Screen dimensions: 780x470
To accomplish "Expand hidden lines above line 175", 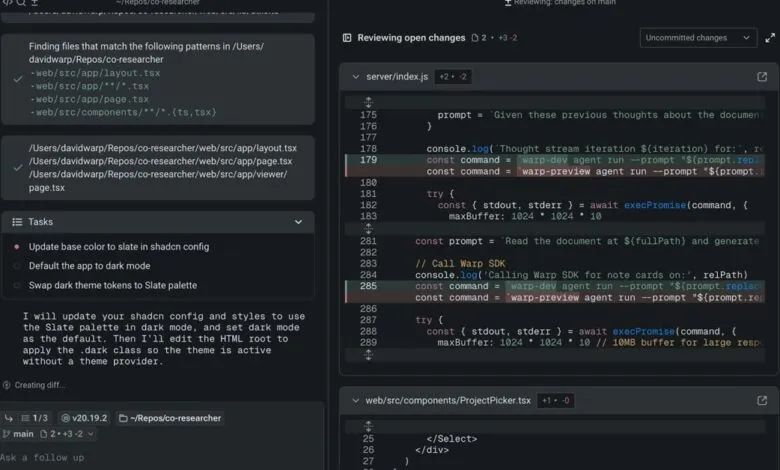I will 369,102.
